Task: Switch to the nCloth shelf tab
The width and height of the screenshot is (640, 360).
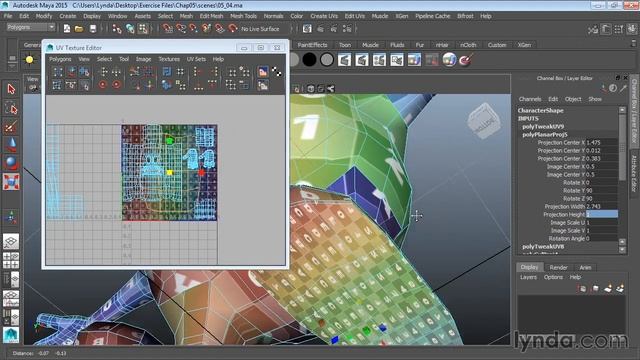Action: click(468, 45)
